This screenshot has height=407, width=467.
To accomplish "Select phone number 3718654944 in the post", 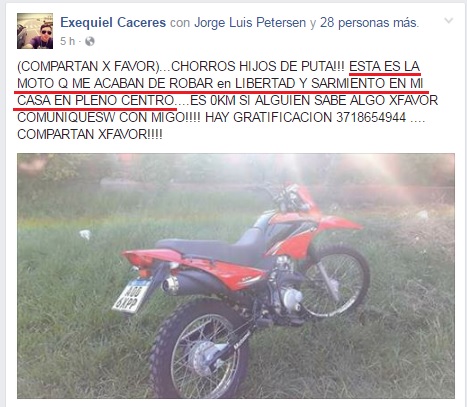I will [371, 117].
